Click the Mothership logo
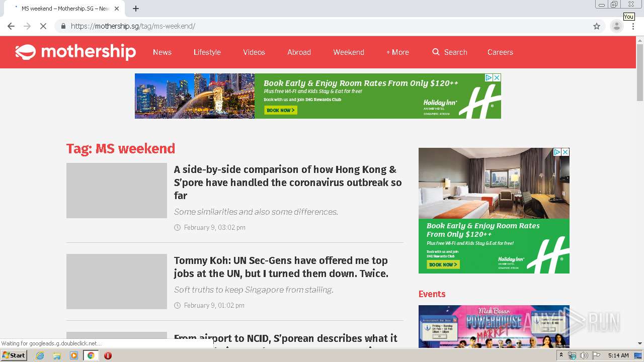Image resolution: width=644 pixels, height=362 pixels. [x=75, y=52]
